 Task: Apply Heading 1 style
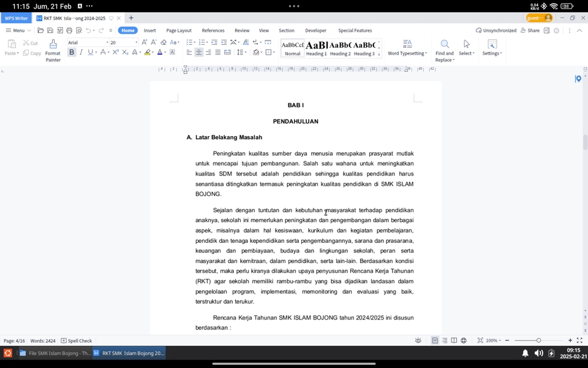click(x=317, y=48)
